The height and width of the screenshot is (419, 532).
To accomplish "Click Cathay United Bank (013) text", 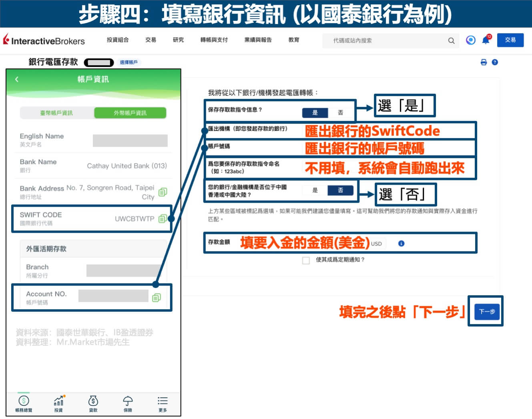I will pyautogui.click(x=127, y=166).
